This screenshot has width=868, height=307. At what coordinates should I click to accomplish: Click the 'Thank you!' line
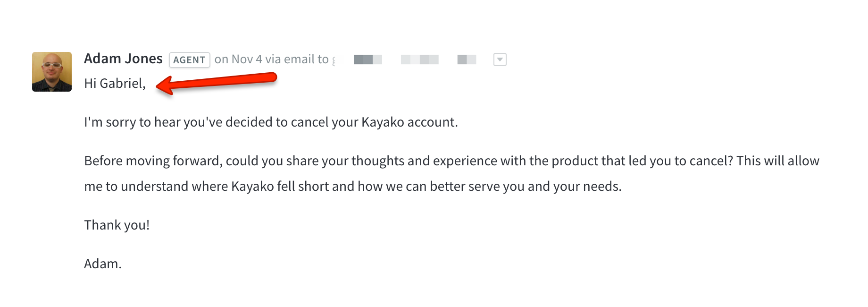117,225
